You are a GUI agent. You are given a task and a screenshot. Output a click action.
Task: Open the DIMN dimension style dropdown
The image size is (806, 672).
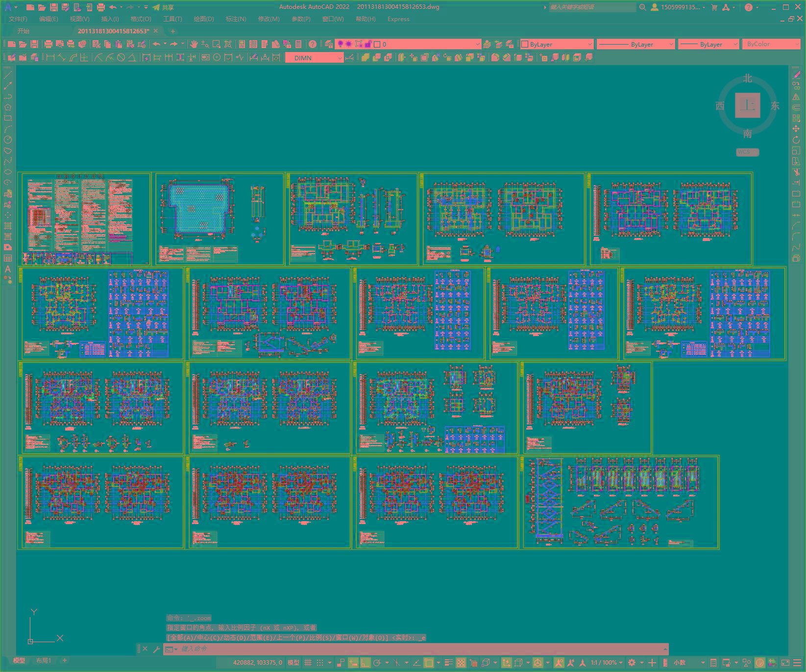pos(315,58)
